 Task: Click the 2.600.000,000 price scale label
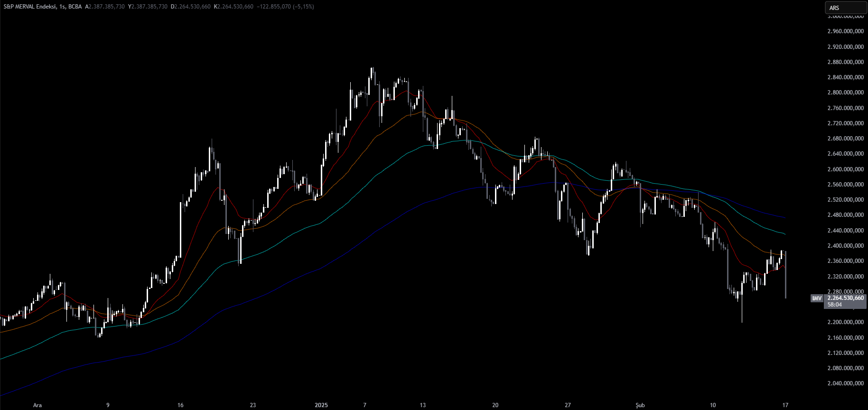coord(845,169)
